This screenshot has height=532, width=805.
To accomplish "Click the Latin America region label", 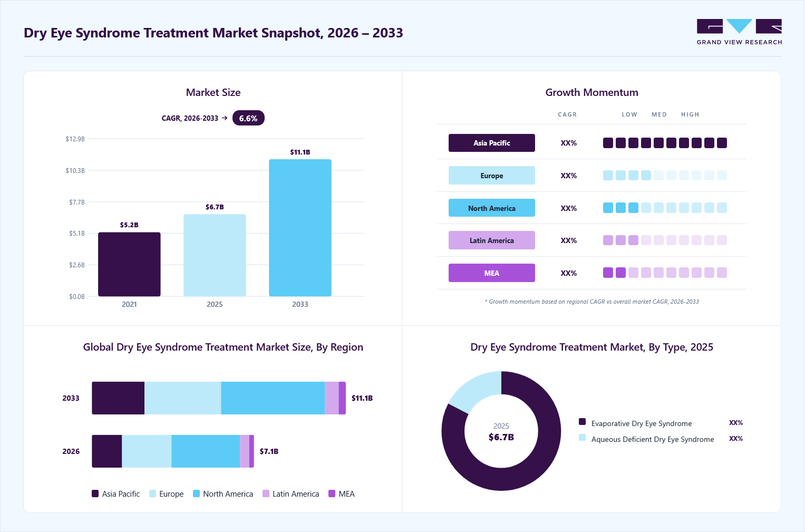I will [x=492, y=240].
